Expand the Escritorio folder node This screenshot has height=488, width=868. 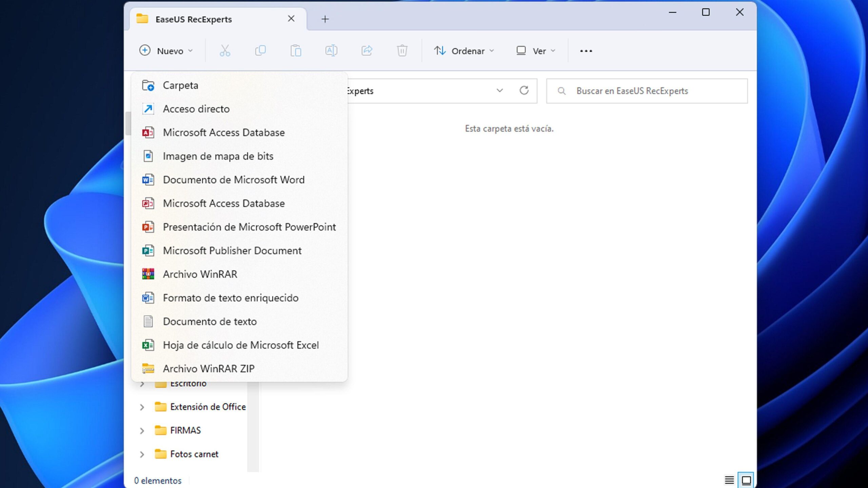click(x=142, y=384)
